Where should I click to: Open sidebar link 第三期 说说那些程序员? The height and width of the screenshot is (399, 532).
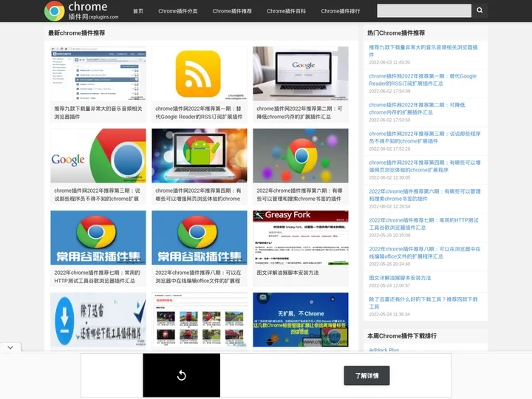[425, 137]
